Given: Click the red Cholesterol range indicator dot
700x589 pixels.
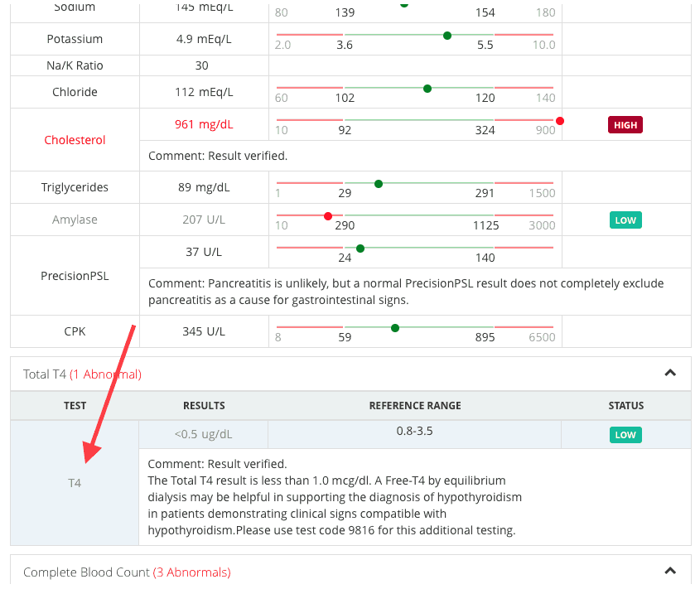Looking at the screenshot, I should click(559, 121).
